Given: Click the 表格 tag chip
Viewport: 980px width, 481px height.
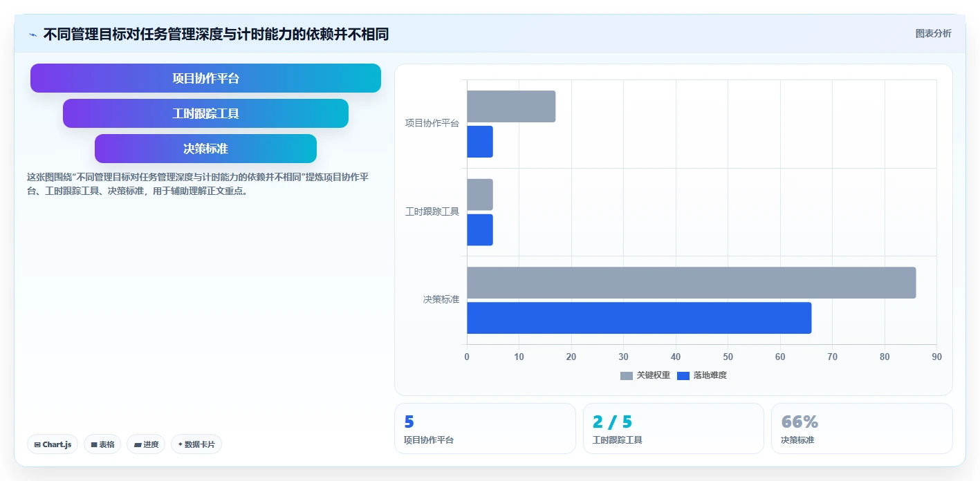Looking at the screenshot, I should tap(102, 444).
